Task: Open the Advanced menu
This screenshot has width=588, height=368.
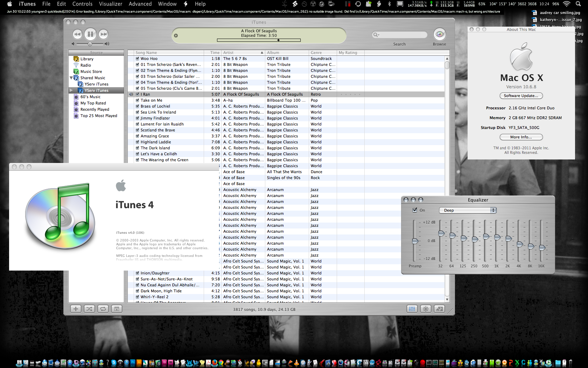Action: pos(140,4)
